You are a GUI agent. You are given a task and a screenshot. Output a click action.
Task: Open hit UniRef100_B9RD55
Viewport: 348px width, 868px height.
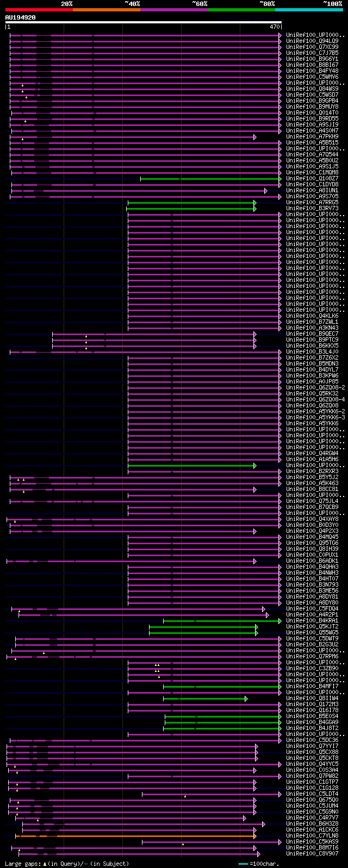(312, 118)
